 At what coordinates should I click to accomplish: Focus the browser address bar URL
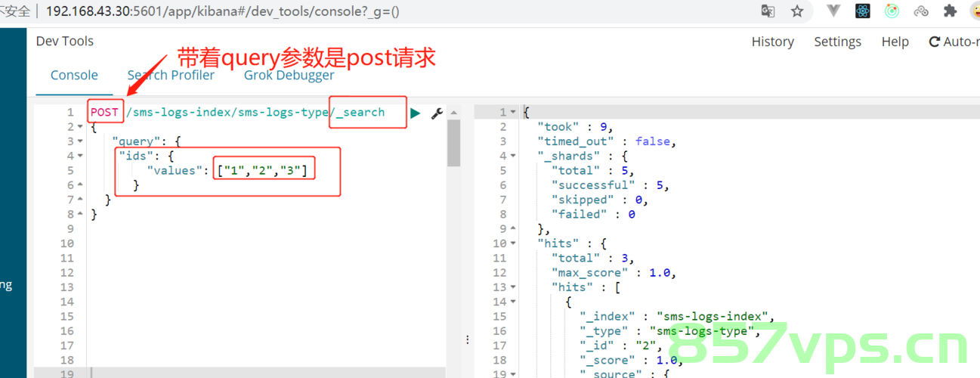(222, 11)
